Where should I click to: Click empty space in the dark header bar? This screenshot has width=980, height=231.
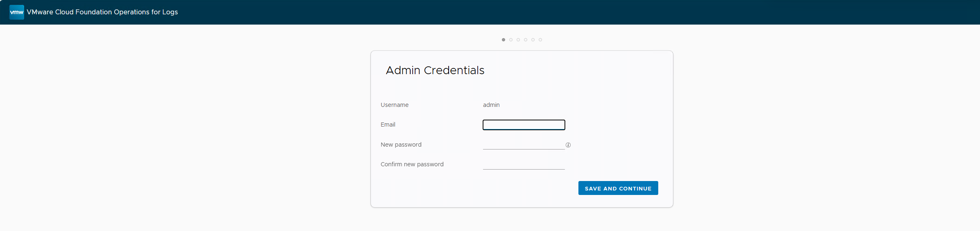tap(573, 12)
